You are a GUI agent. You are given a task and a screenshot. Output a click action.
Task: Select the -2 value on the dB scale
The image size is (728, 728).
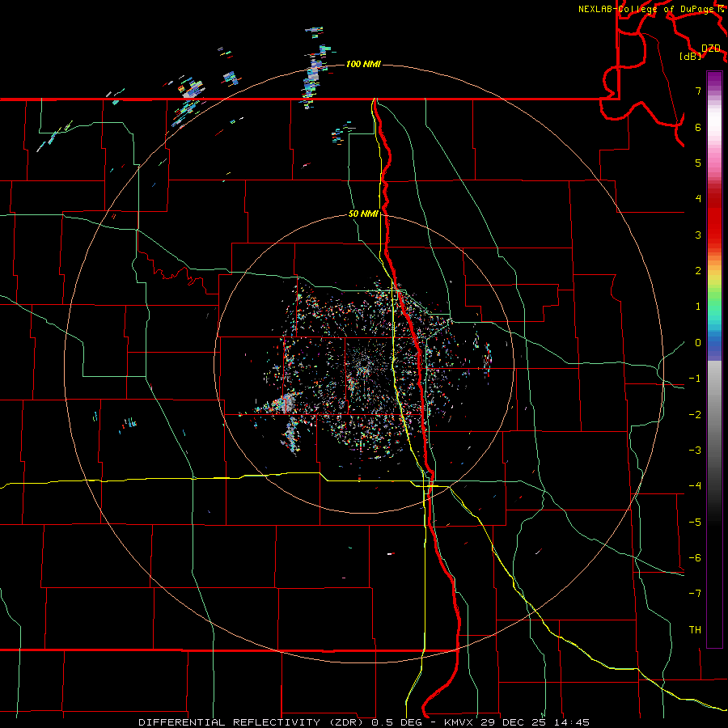pyautogui.click(x=695, y=415)
